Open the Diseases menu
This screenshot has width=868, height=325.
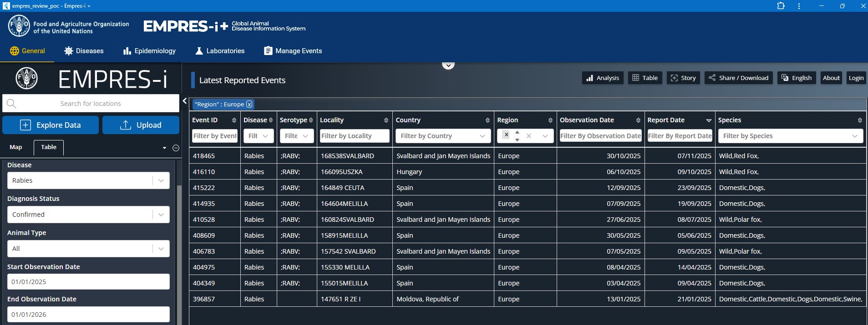point(84,51)
